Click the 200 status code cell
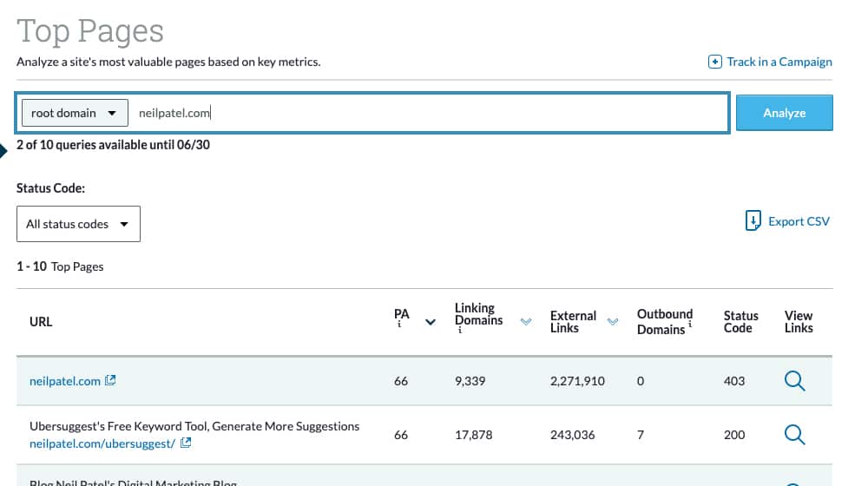Viewport: 868px width, 486px height. coord(734,435)
